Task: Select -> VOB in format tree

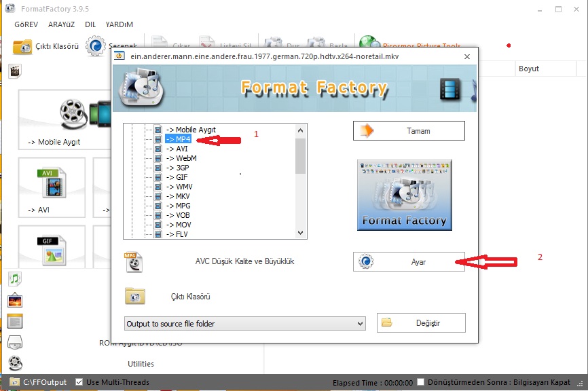Action: [178, 215]
